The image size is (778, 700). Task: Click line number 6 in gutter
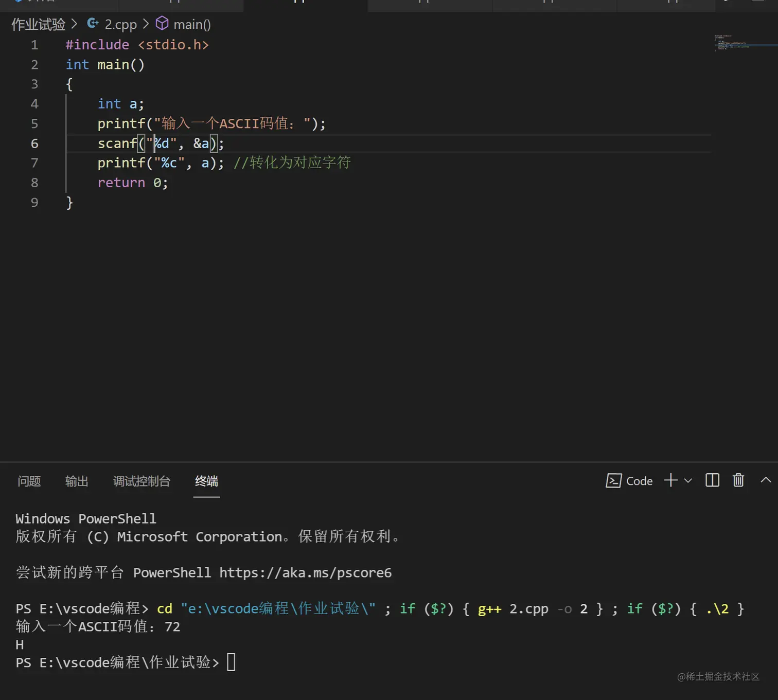point(34,143)
